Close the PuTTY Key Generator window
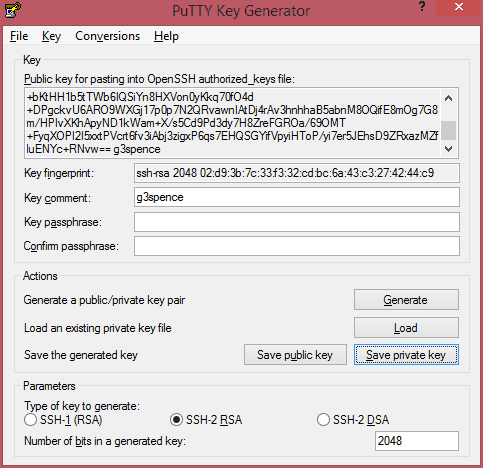 pos(459,7)
